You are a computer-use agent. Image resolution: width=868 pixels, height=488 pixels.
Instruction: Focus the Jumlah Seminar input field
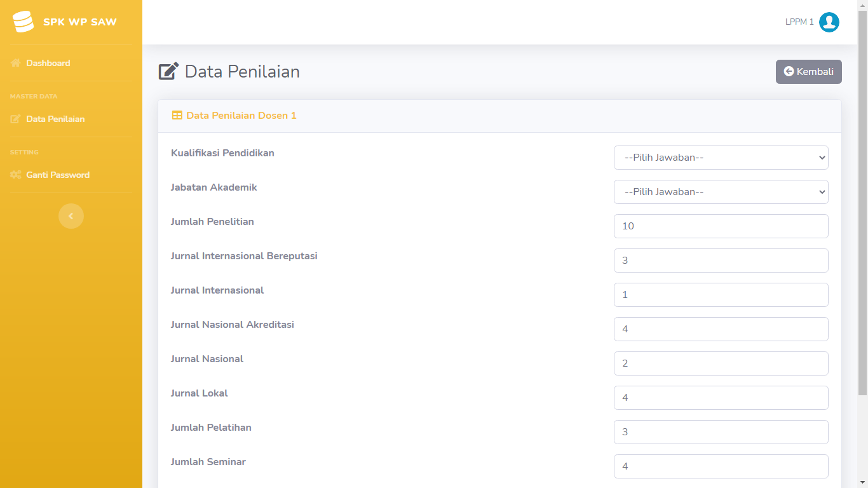721,466
